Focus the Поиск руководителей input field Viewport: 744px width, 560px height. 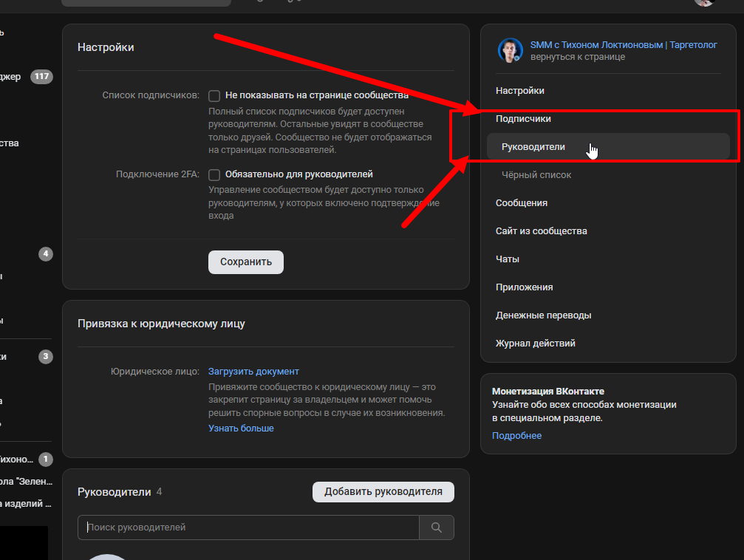(248, 527)
